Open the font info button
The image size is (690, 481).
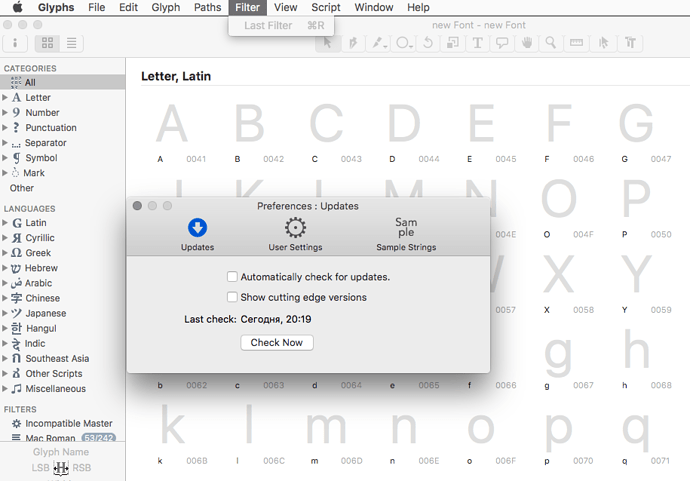15,43
